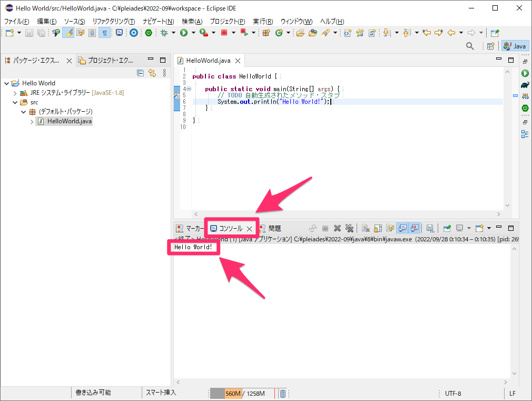Open Package Explorer view menu (three dots)
This screenshot has width=532, height=401.
tap(164, 73)
